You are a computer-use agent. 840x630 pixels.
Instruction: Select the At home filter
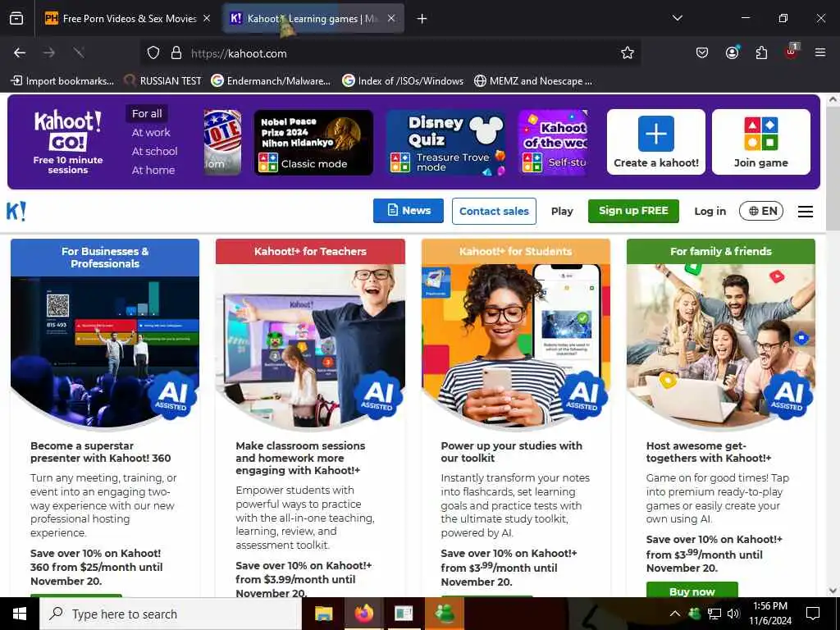click(x=153, y=170)
